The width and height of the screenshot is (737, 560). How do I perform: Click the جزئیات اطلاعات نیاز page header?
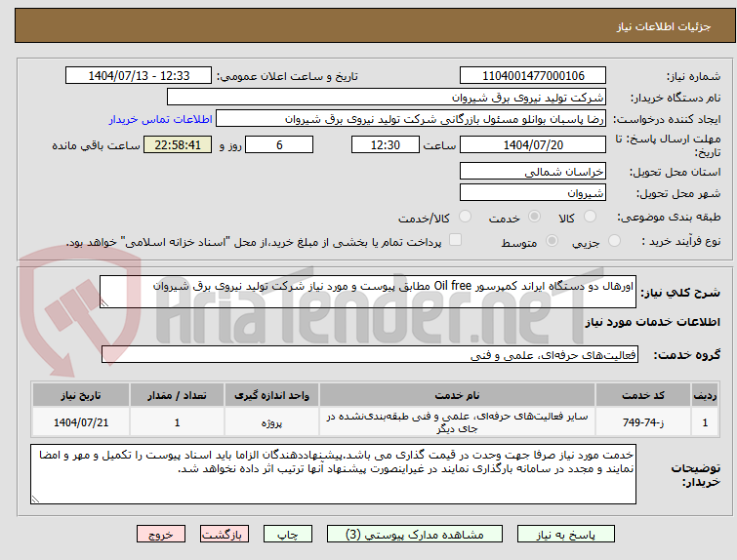pyautogui.click(x=663, y=26)
